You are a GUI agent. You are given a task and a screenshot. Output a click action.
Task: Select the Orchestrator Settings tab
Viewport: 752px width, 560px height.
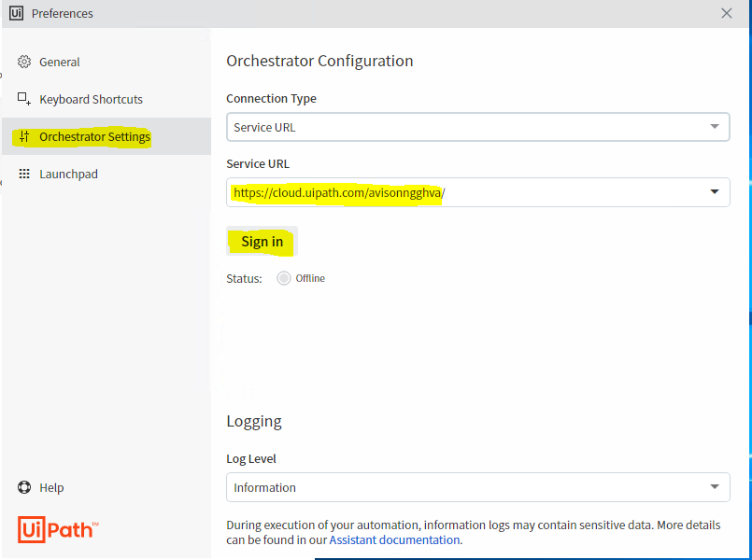[x=106, y=136]
